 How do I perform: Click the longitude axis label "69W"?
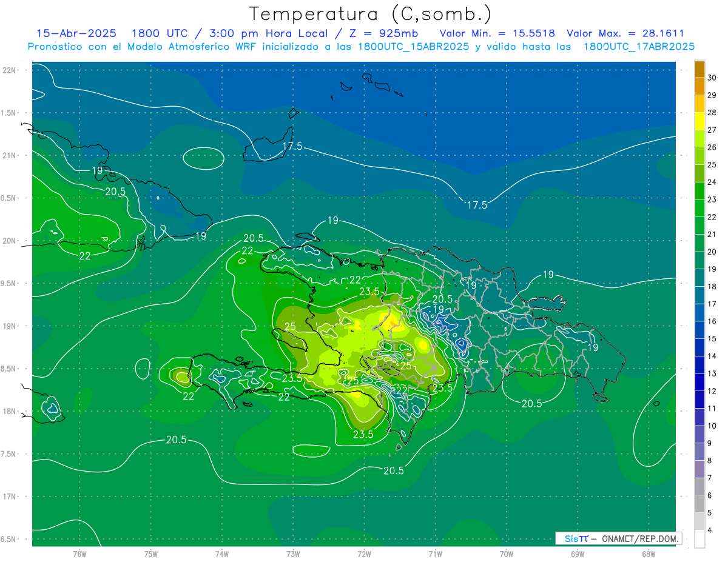point(578,554)
